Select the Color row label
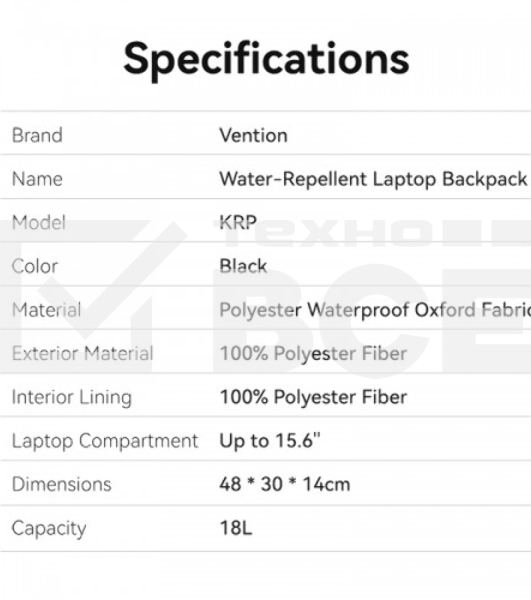The height and width of the screenshot is (600, 531). 35,266
